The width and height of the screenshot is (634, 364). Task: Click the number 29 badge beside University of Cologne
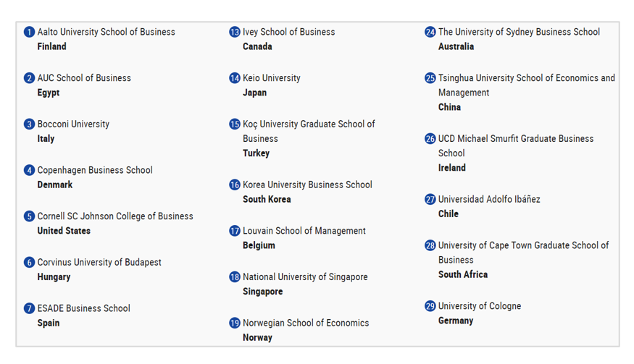pos(430,306)
